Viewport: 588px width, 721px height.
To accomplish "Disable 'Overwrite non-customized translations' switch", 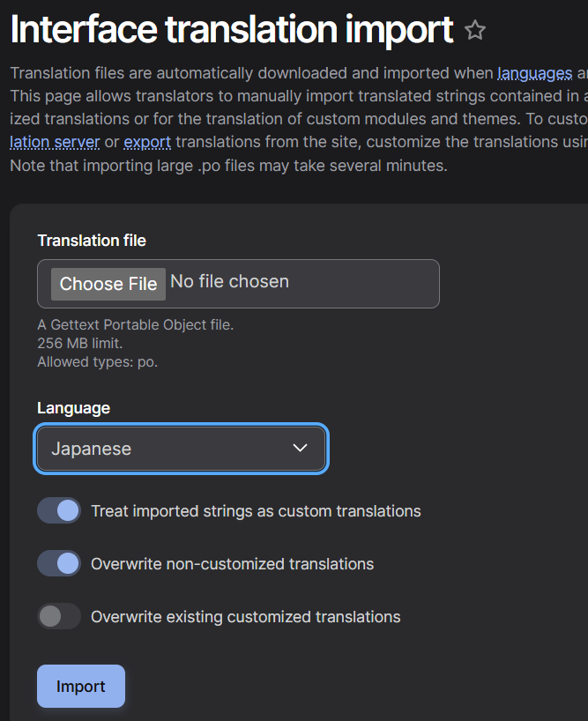I will 59,564.
